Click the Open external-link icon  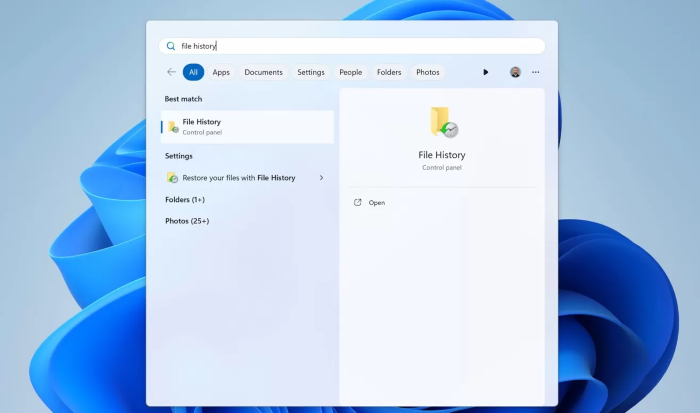point(357,203)
